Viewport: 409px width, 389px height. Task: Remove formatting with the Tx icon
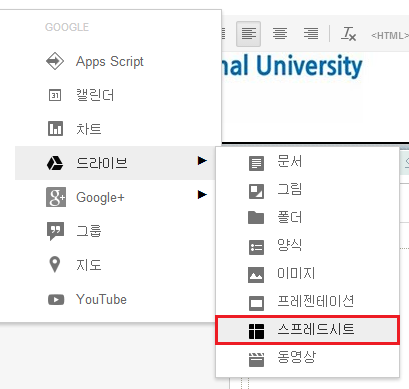(x=348, y=34)
